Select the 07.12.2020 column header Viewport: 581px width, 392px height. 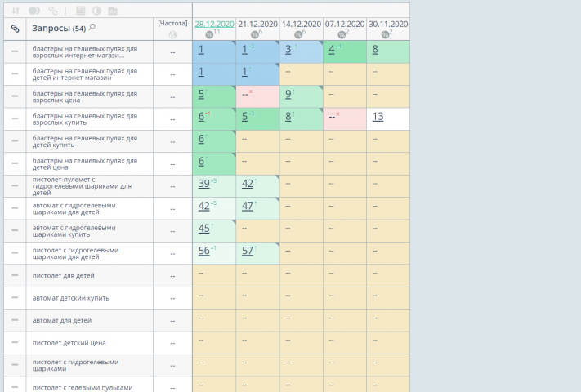(345, 24)
